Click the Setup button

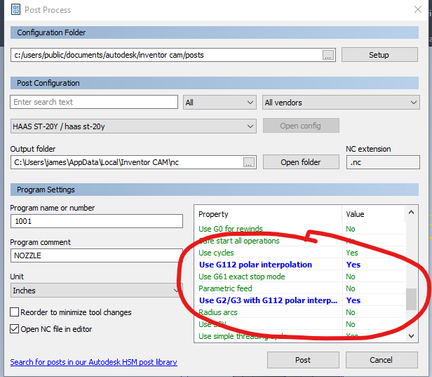379,55
